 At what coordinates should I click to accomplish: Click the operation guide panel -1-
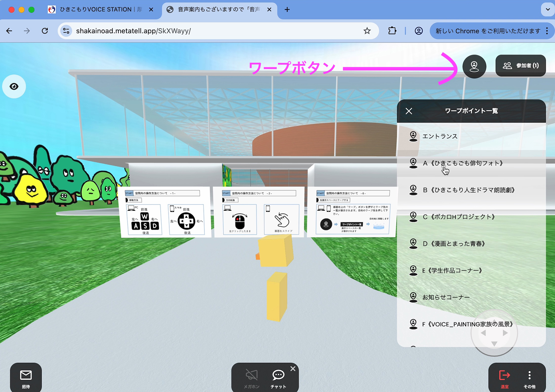coord(165,212)
